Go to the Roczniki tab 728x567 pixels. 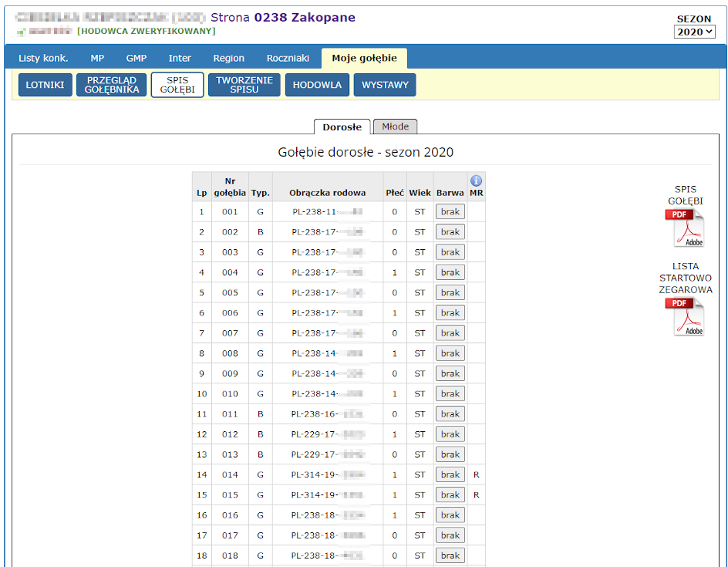[x=288, y=58]
